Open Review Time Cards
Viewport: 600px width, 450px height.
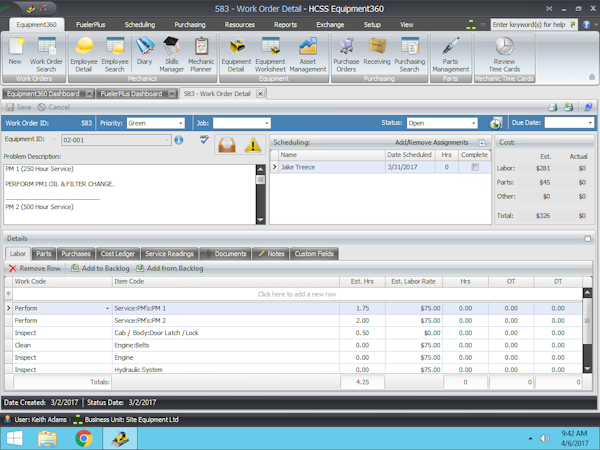504,55
